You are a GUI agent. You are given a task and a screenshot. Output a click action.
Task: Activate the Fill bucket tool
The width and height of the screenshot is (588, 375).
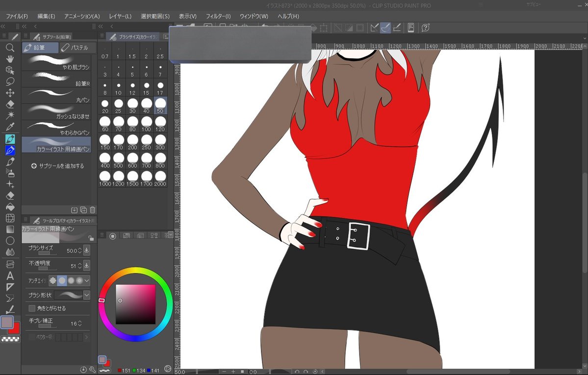pos(10,207)
